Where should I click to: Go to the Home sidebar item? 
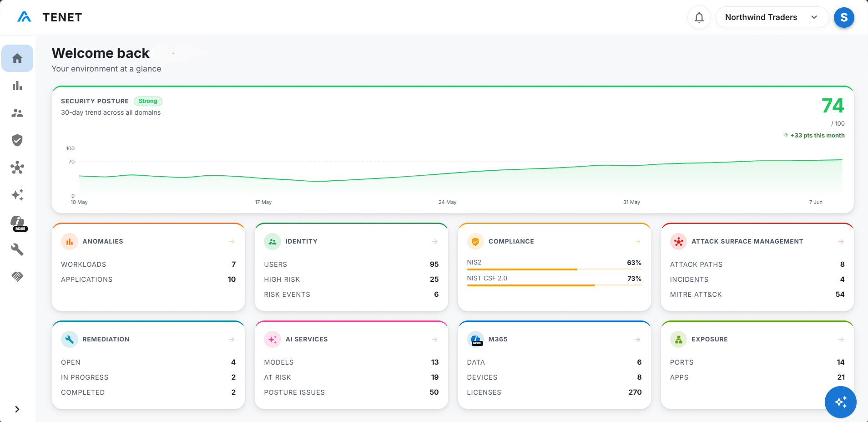17,58
